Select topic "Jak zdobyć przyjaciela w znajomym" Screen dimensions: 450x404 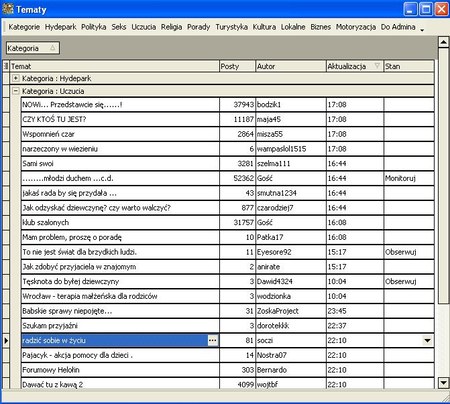click(120, 267)
